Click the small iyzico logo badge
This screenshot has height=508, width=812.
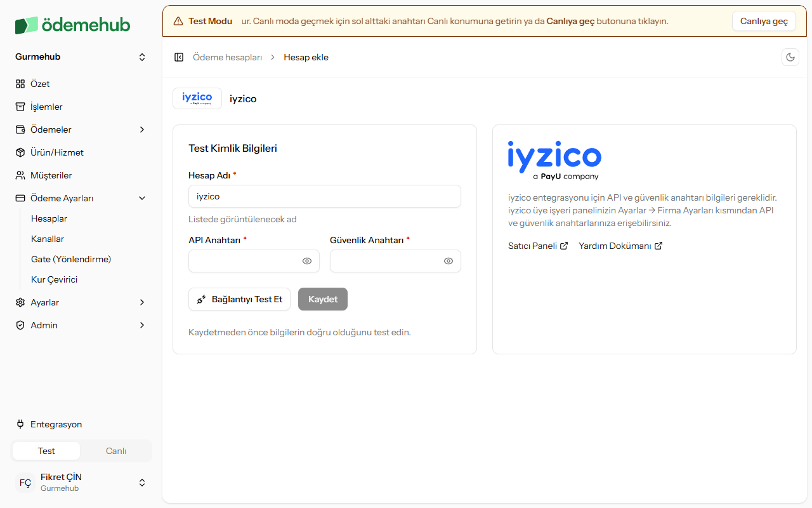(x=197, y=98)
